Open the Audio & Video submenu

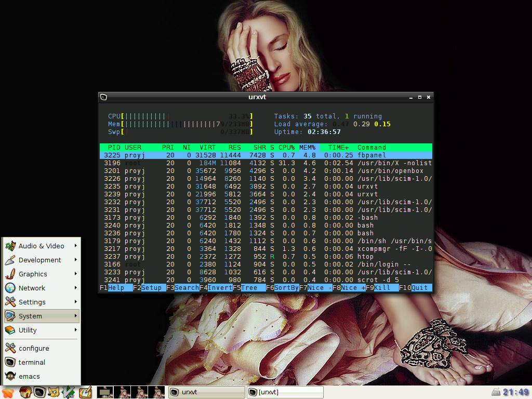[42, 246]
